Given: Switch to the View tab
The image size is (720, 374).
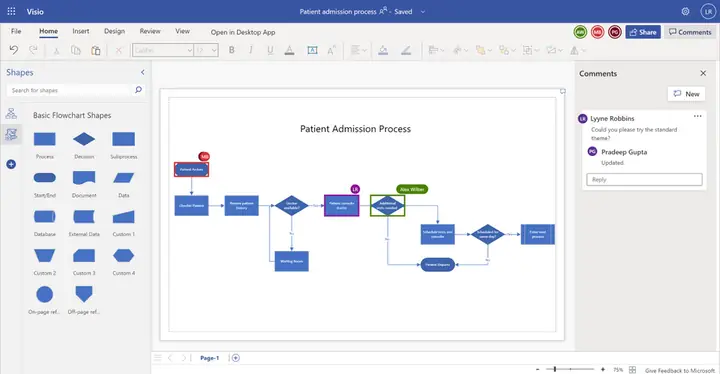Looking at the screenshot, I should click(x=182, y=31).
